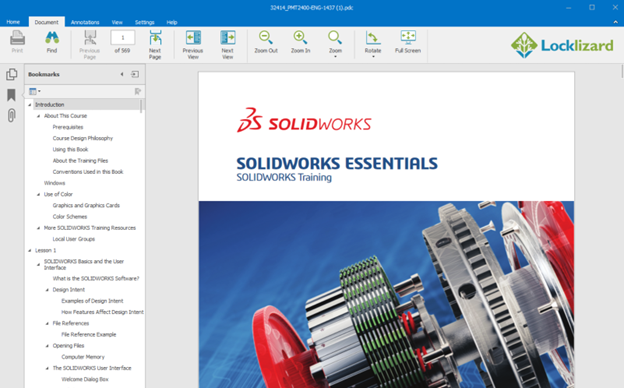The width and height of the screenshot is (624, 388).
Task: Collapse the Lesson 1 bookmark node
Action: pos(29,250)
